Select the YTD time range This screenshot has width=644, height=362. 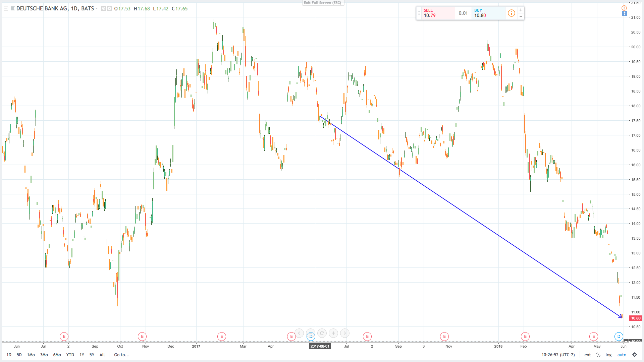[x=70, y=355]
